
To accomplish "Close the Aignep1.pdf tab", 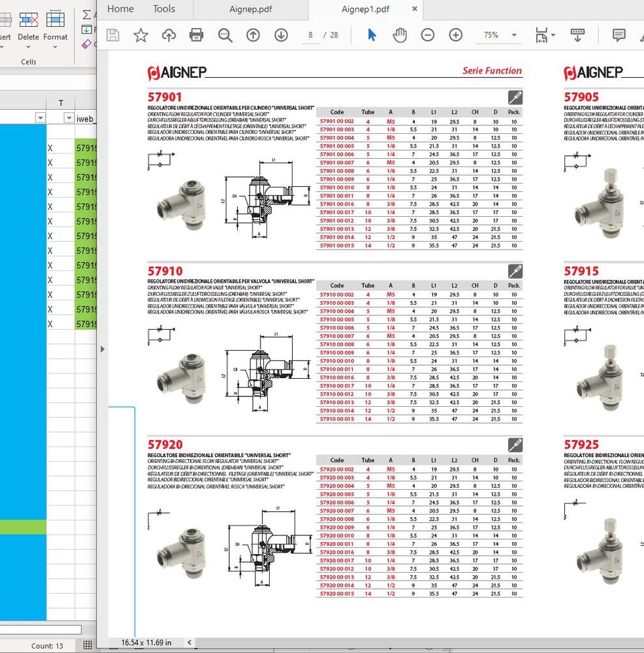I will 415,8.
